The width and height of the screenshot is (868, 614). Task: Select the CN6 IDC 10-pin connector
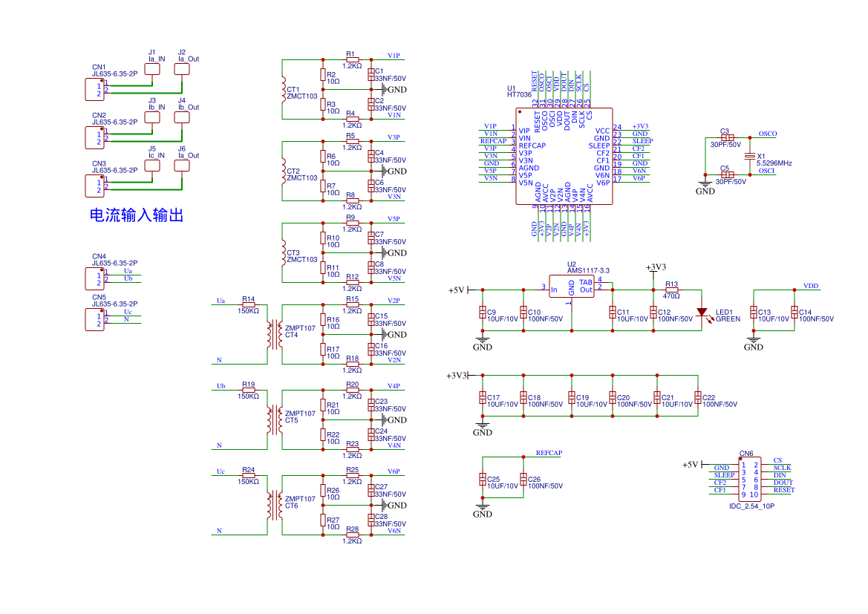[x=750, y=480]
